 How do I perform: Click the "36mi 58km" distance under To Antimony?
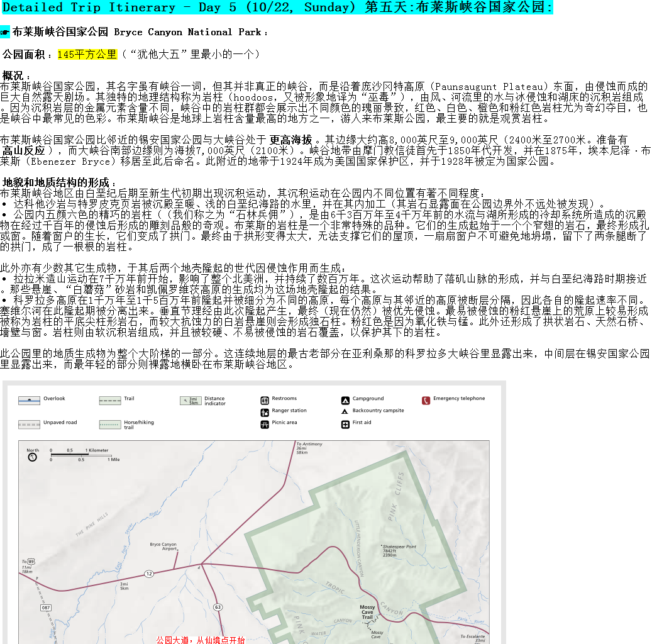pyautogui.click(x=302, y=450)
